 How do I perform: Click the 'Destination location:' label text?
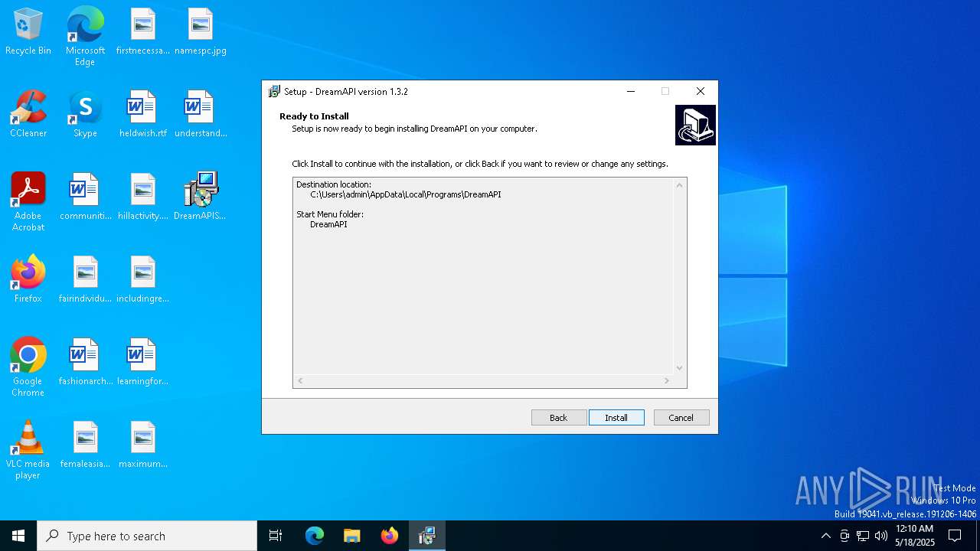click(334, 184)
